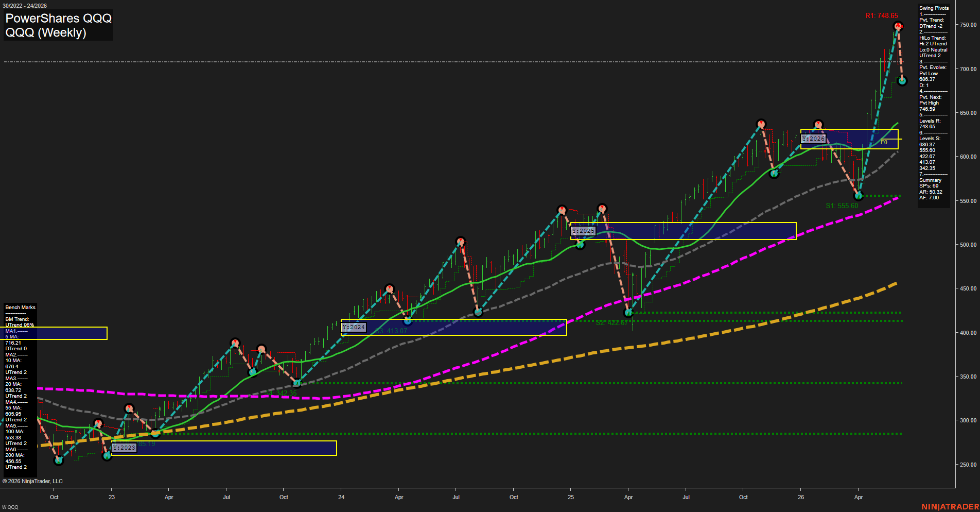Click the 716.21 moving average value
The height and width of the screenshot is (512, 980).
coord(13,343)
